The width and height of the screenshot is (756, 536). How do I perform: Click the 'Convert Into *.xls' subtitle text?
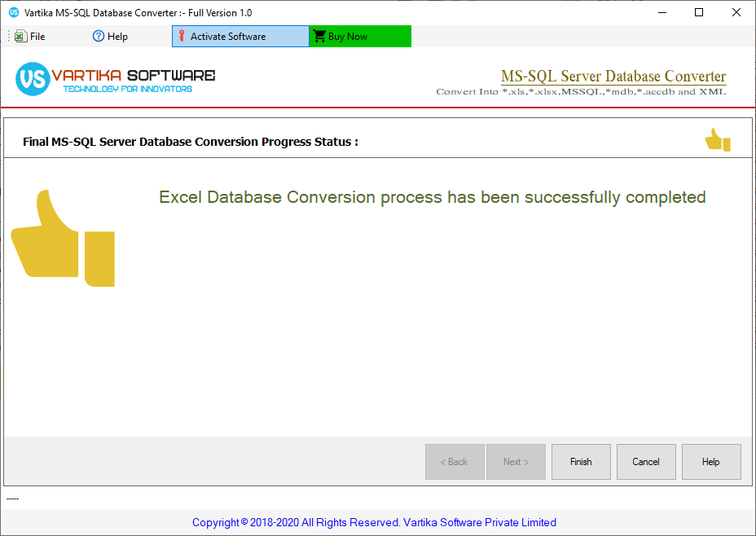(581, 91)
